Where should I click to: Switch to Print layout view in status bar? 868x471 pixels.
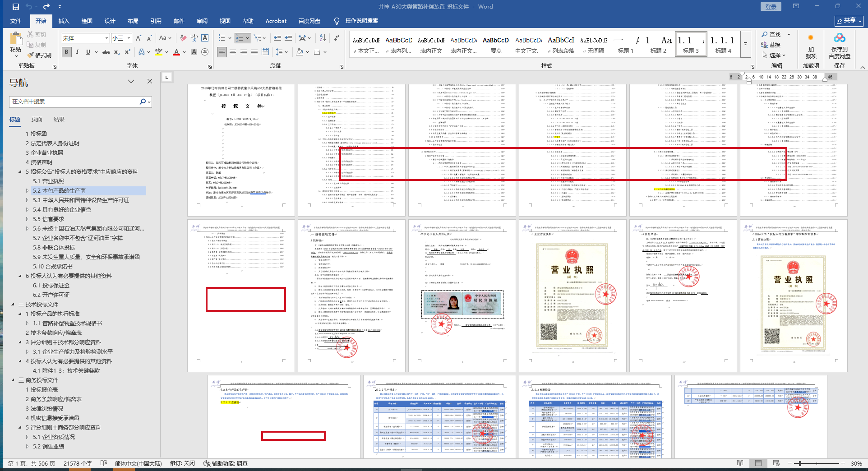(758, 463)
